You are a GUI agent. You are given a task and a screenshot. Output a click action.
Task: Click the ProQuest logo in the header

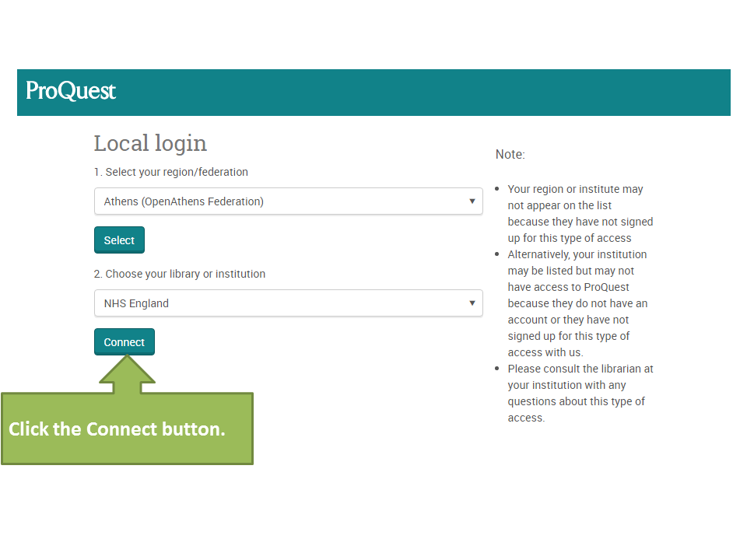69,91
